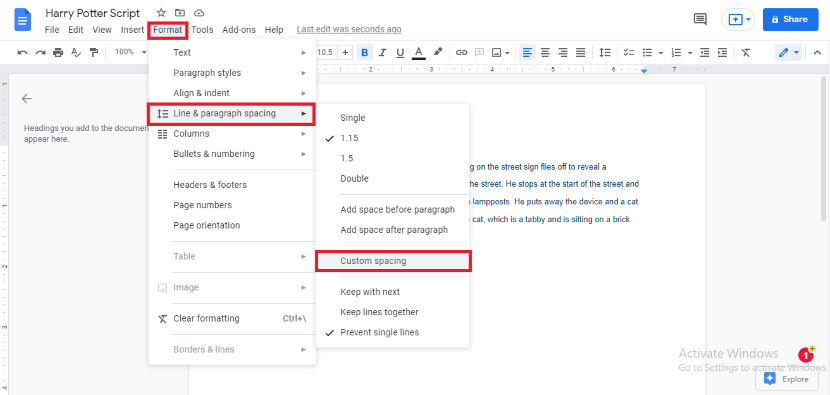This screenshot has height=395, width=830.
Task: Expand the Text submenu
Action: (232, 52)
